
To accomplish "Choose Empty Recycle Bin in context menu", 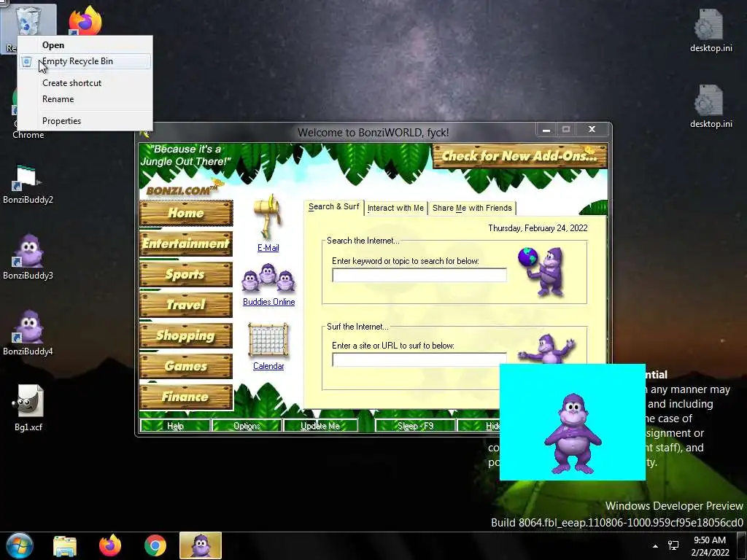I will [x=85, y=61].
